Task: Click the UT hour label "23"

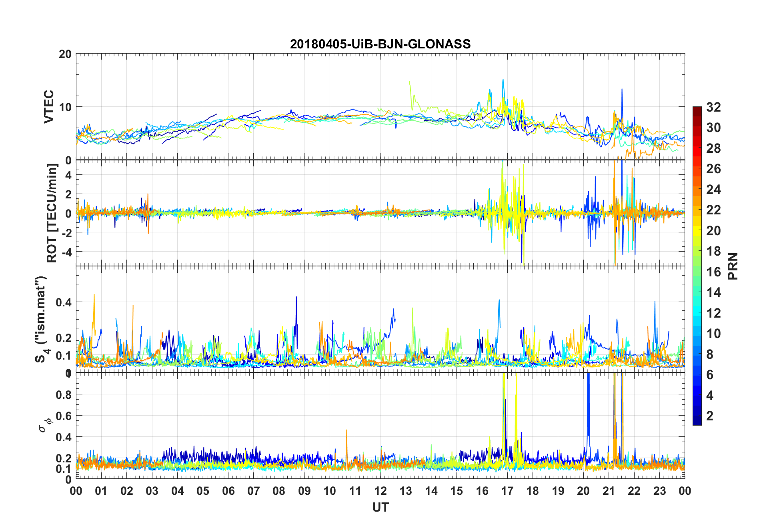Action: [x=660, y=491]
